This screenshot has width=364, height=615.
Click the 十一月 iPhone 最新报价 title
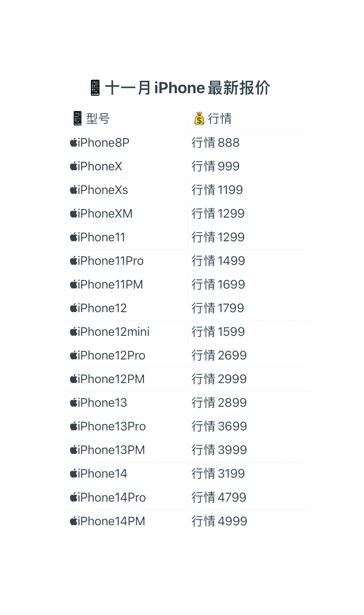pyautogui.click(x=188, y=88)
